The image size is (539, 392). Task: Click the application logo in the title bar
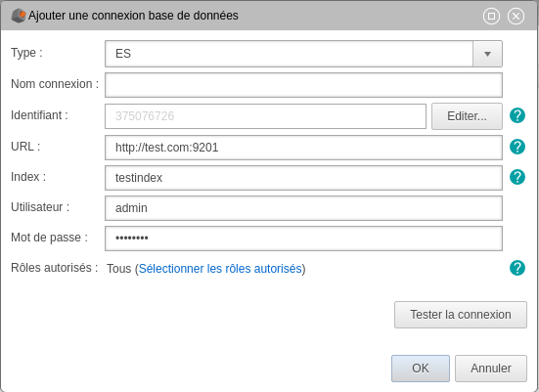19,16
